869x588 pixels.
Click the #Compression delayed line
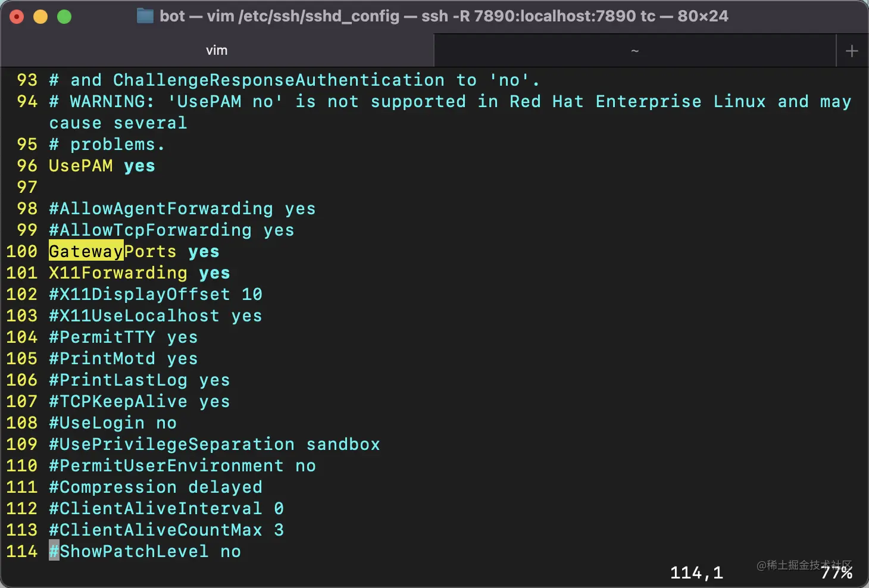[x=155, y=487]
